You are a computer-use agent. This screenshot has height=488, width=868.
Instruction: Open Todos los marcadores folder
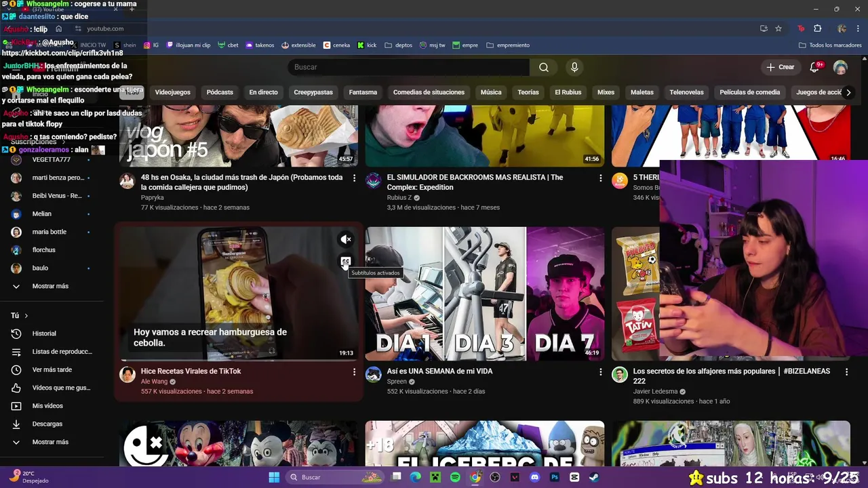pyautogui.click(x=830, y=45)
